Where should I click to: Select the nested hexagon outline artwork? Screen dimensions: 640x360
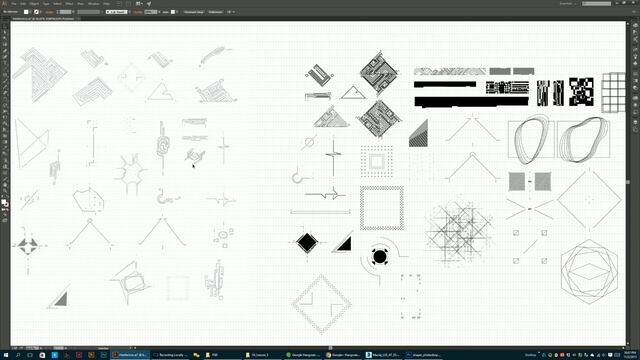[589, 272]
